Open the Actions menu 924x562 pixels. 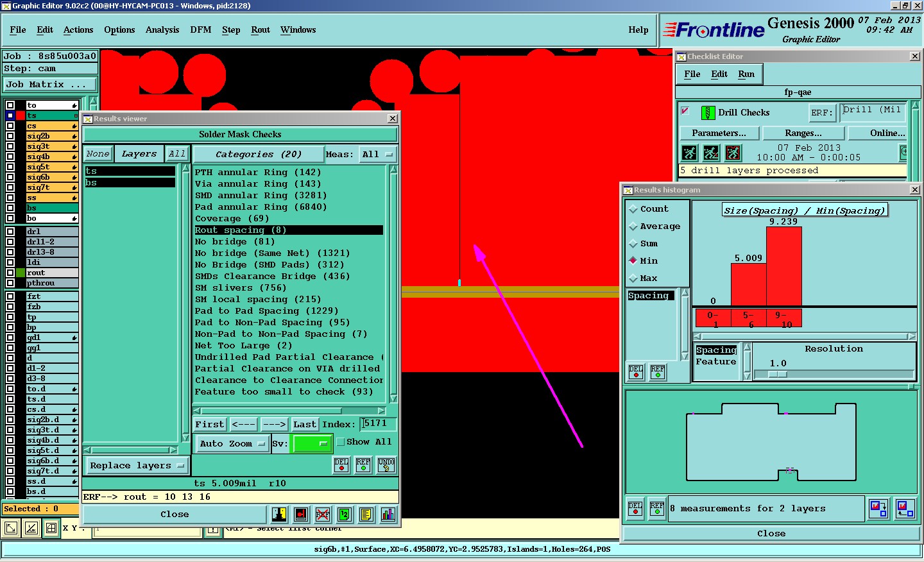pos(78,30)
